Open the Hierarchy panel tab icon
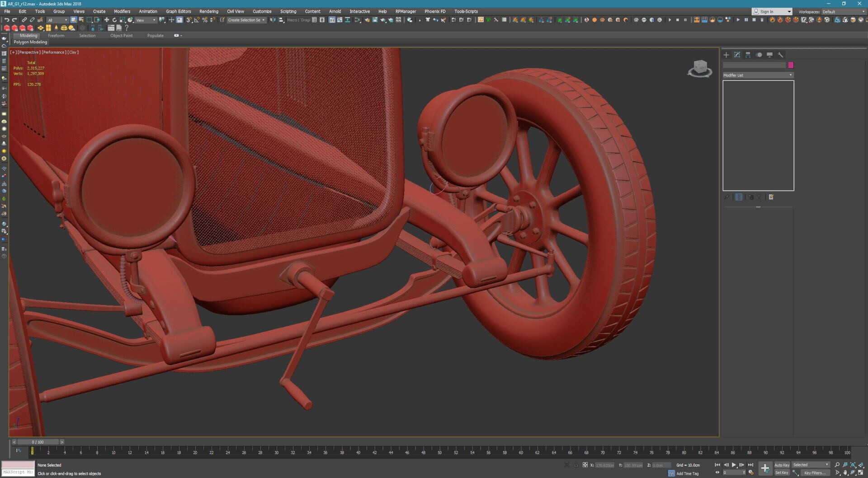Image resolution: width=868 pixels, height=478 pixels. pos(748,55)
